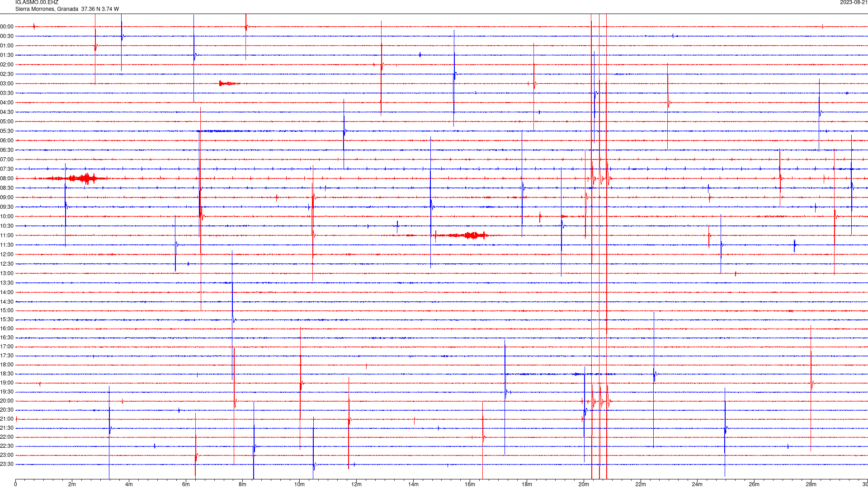
Task: Select the 02:30 time row label
Action: [x=7, y=74]
